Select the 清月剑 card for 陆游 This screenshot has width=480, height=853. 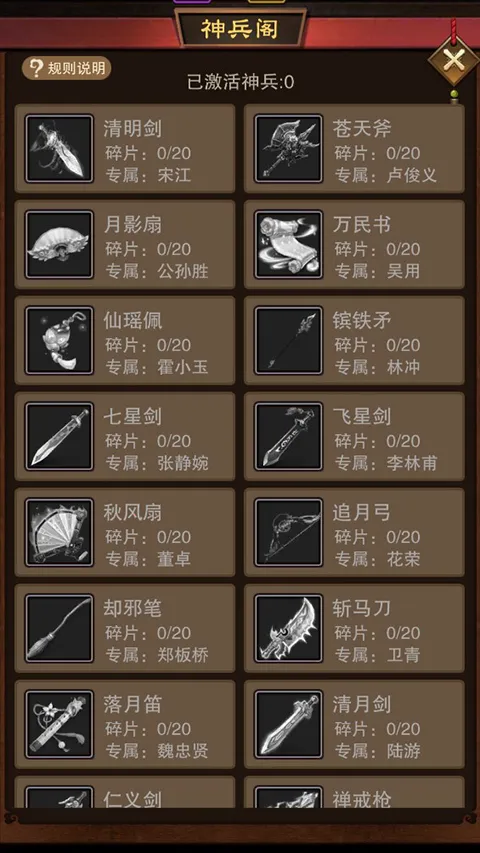[x=354, y=725]
